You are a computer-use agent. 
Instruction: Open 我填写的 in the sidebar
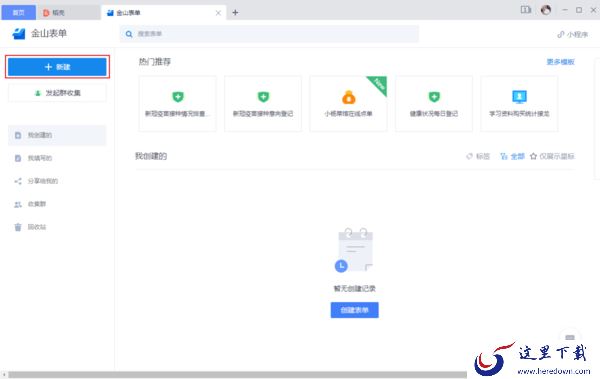click(x=57, y=158)
